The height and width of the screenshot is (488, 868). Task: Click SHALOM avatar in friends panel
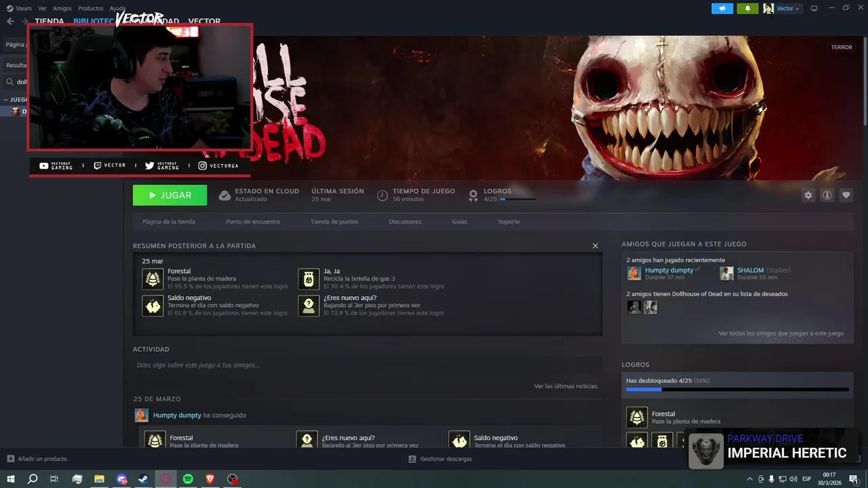pyautogui.click(x=727, y=273)
